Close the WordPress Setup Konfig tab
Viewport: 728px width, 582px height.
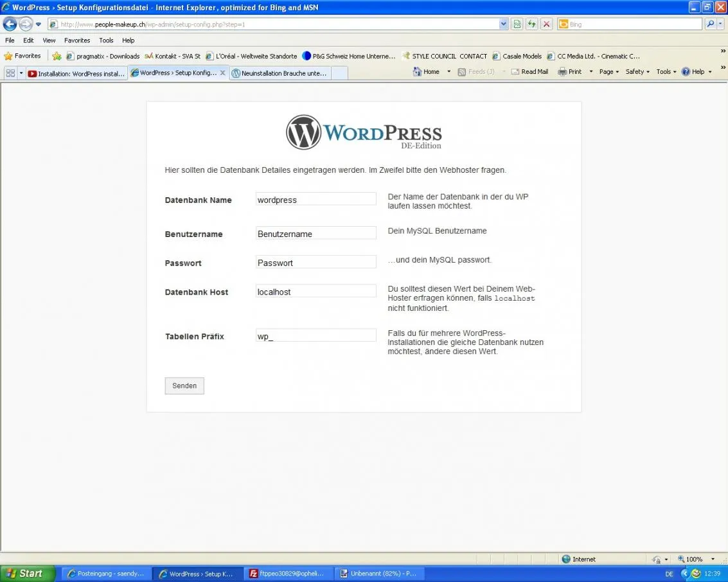(223, 73)
